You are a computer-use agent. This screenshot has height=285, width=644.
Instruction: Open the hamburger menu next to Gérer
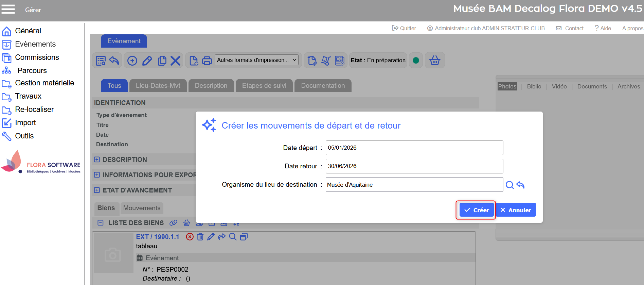tap(8, 9)
